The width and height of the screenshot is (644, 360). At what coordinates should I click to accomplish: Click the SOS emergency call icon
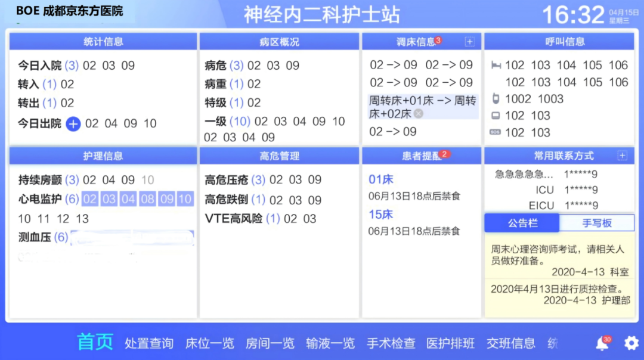pos(495,132)
